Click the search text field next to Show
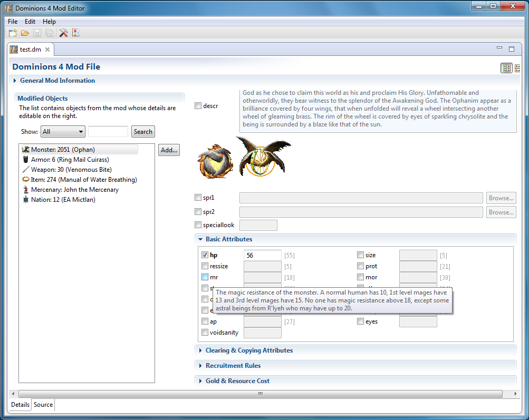The width and height of the screenshot is (529, 420). coord(108,131)
